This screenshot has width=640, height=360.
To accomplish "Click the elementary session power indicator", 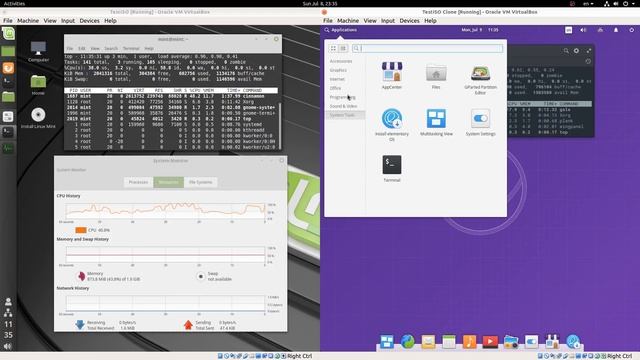I will [x=631, y=30].
